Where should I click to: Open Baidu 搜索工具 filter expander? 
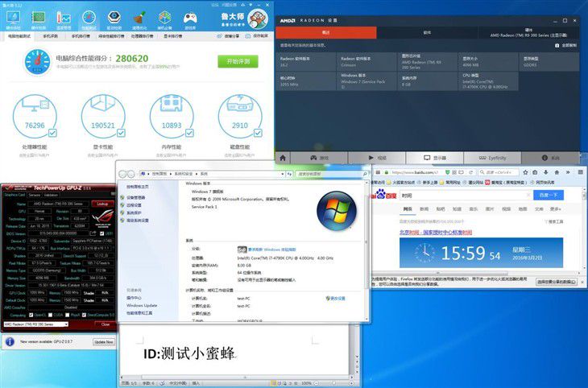click(553, 221)
